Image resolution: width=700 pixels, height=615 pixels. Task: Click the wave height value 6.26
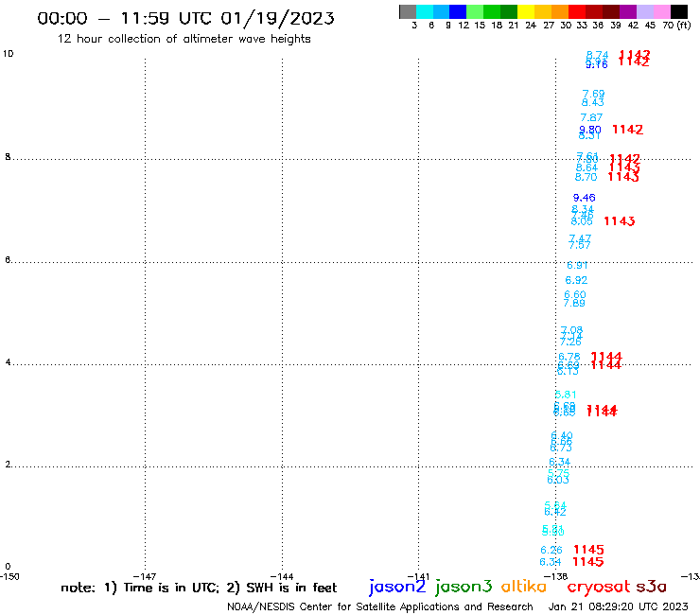click(551, 550)
